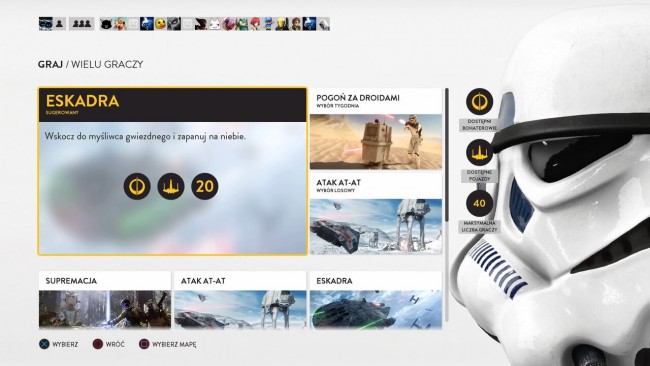Image resolution: width=650 pixels, height=366 pixels.
Task: Click the square button icon for Wybierz Mapę
Action: click(x=144, y=344)
